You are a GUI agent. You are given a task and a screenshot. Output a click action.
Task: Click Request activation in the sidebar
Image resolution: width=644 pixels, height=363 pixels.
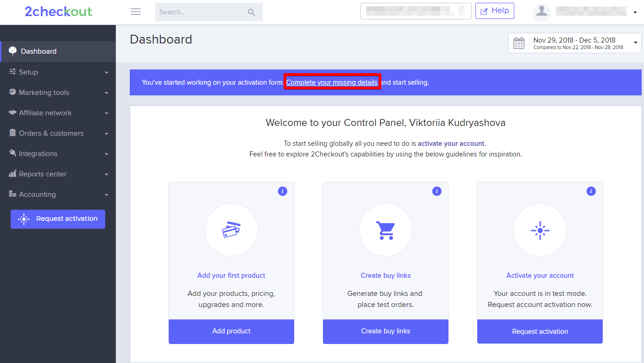point(58,219)
